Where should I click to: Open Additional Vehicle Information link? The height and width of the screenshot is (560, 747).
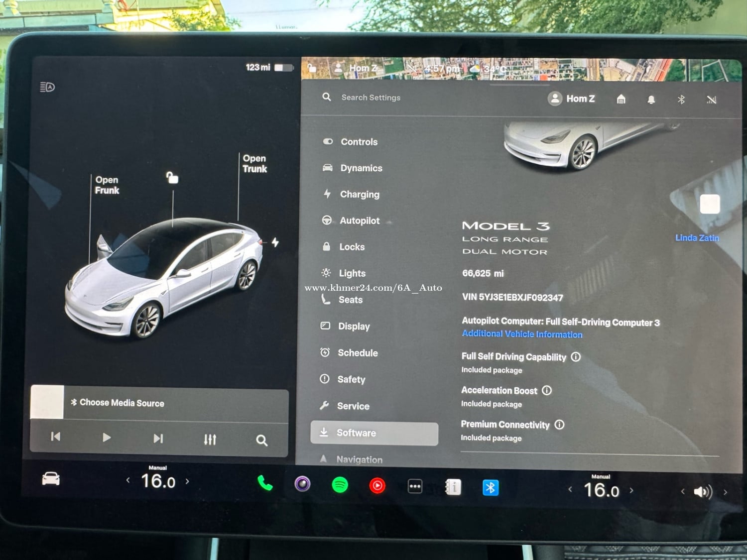tap(522, 334)
